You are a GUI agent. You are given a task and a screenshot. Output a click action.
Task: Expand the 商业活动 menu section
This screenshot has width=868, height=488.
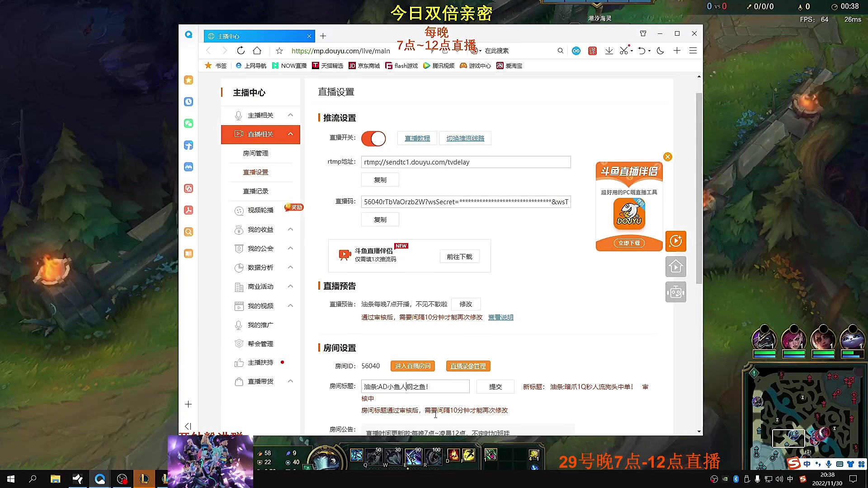[290, 286]
